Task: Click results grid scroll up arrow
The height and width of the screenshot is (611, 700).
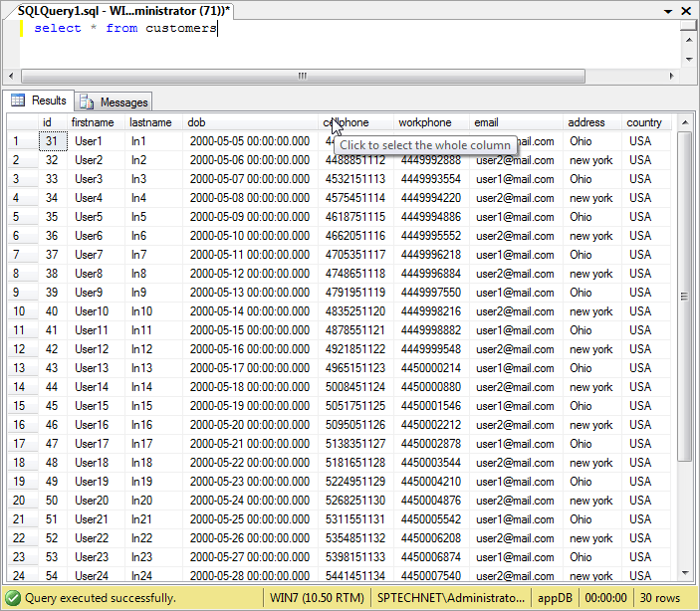Action: 685,122
